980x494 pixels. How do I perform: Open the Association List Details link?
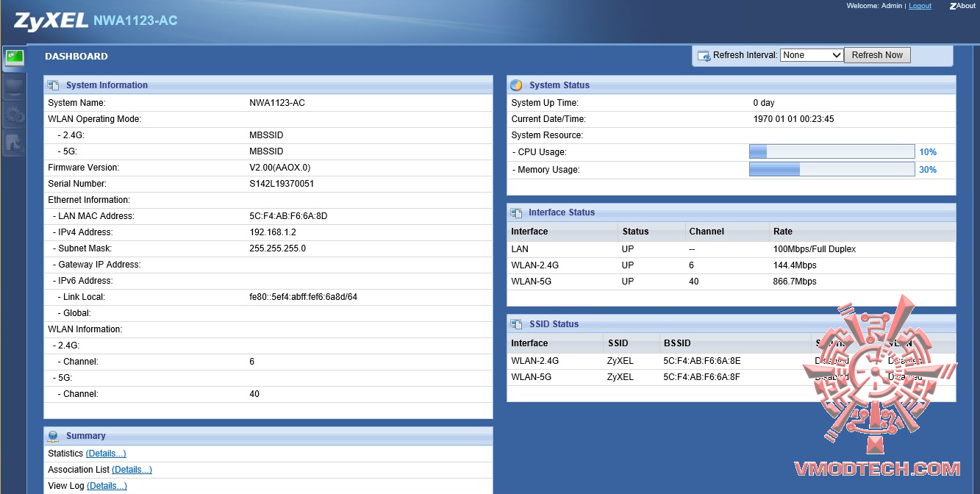pyautogui.click(x=132, y=470)
